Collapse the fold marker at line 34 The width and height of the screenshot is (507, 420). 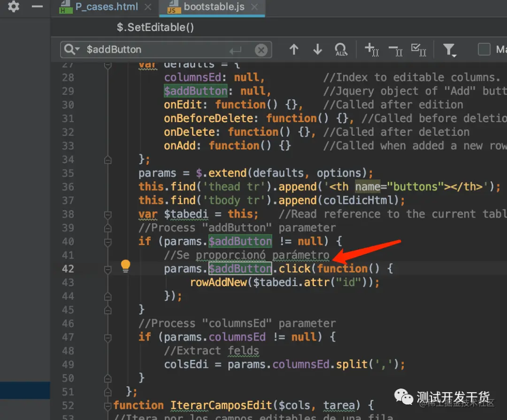coord(108,160)
